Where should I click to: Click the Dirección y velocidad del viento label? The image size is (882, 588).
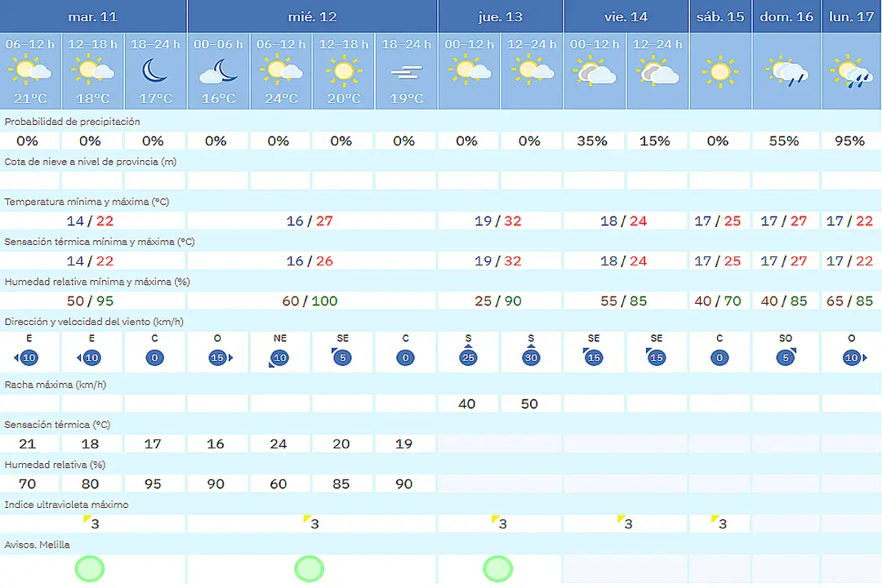pos(93,321)
